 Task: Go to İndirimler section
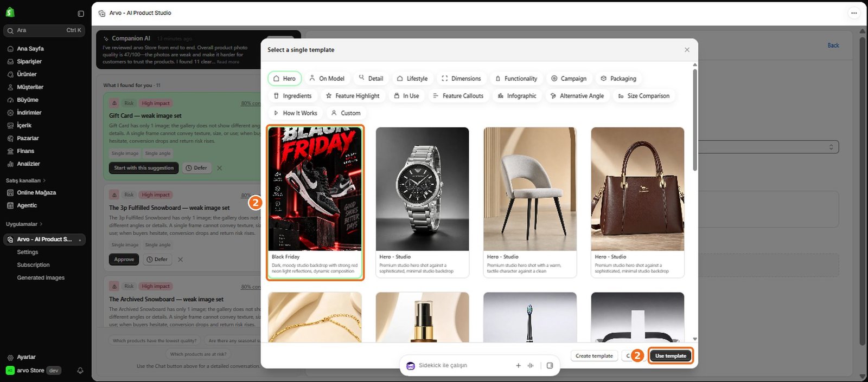coord(29,113)
